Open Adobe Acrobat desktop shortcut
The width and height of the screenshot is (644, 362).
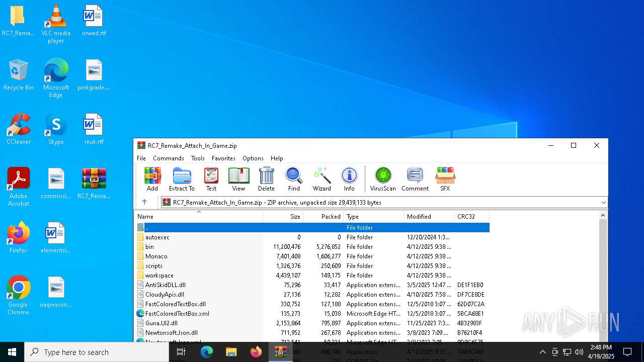tap(18, 187)
